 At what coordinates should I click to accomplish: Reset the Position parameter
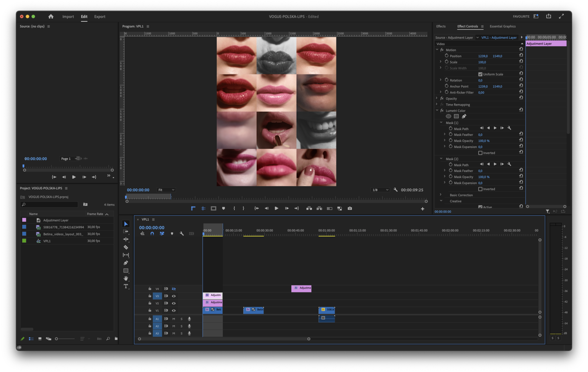point(521,56)
